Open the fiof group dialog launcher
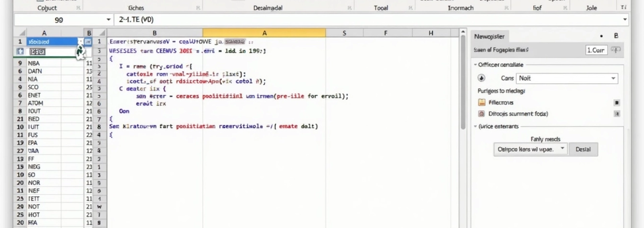Viewport: 644px width, 228px height. click(565, 8)
